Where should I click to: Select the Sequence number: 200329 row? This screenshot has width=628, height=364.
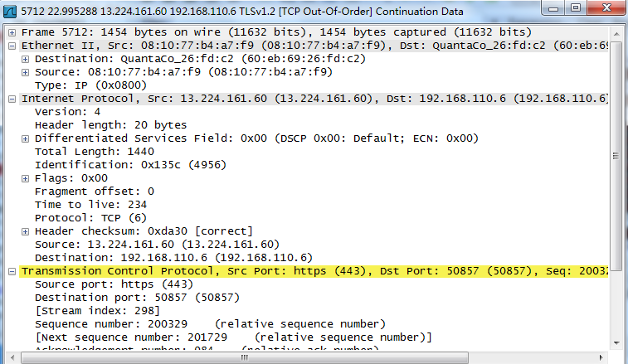pyautogui.click(x=108, y=323)
